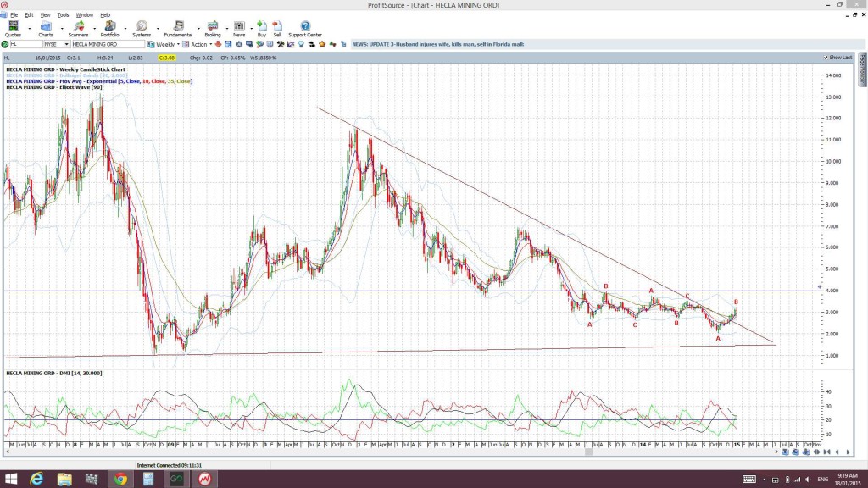The height and width of the screenshot is (488, 868).
Task: Open the Action dropdown menu
Action: 211,44
